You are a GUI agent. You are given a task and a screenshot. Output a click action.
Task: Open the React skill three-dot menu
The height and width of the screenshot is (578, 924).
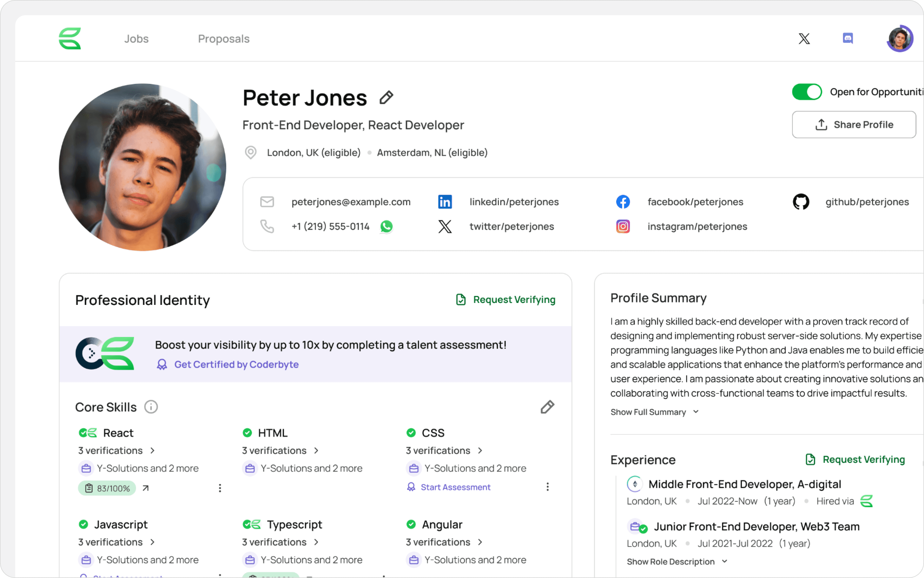point(220,488)
